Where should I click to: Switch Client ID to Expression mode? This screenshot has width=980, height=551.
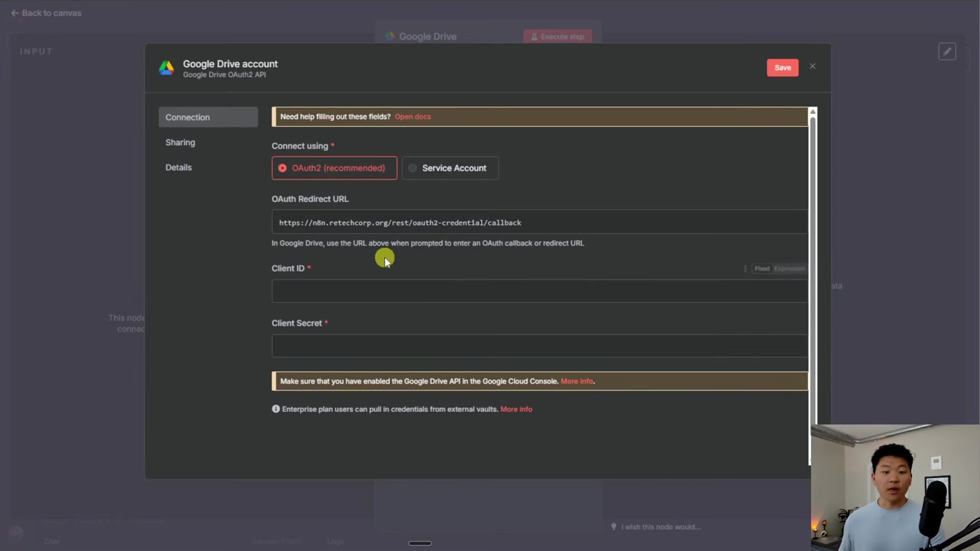pyautogui.click(x=790, y=269)
